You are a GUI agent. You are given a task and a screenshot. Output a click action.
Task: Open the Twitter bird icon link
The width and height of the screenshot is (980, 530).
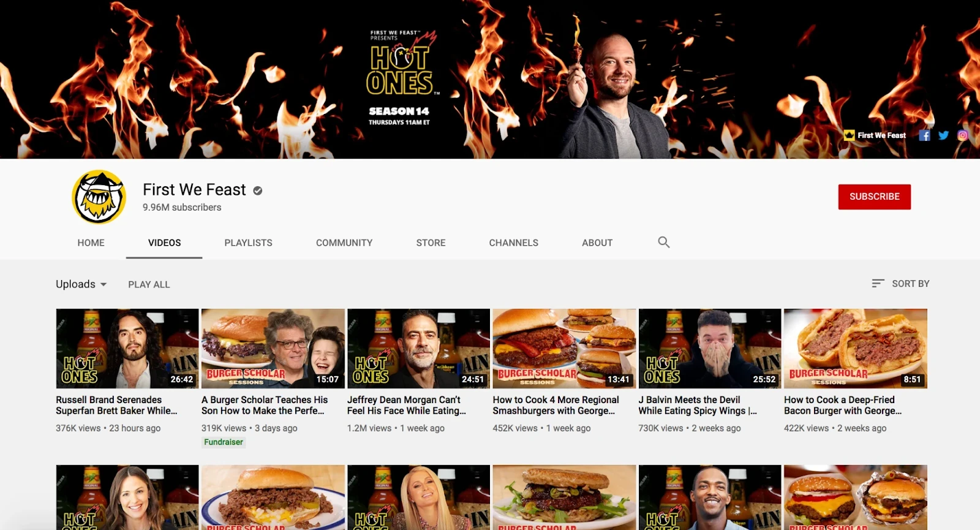[943, 135]
